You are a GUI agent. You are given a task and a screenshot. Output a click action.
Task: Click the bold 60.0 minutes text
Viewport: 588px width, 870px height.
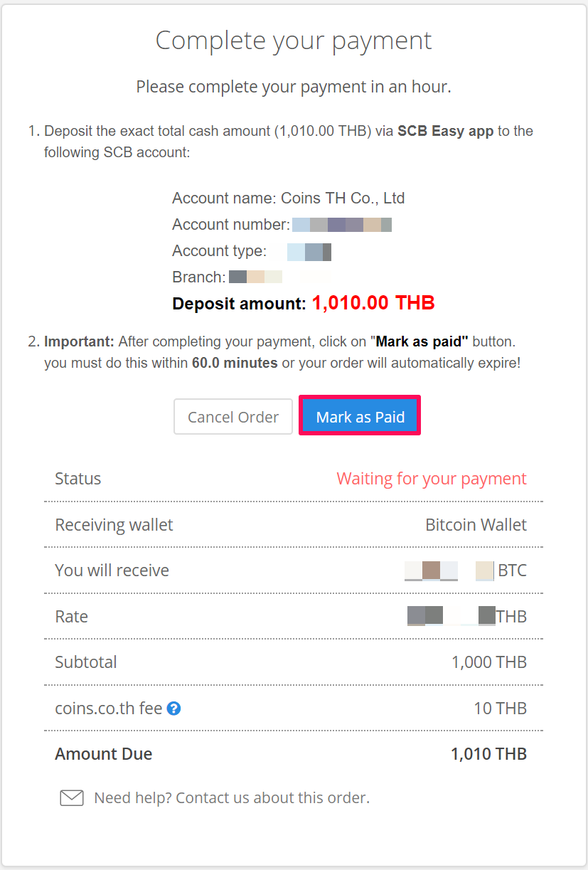click(x=235, y=363)
